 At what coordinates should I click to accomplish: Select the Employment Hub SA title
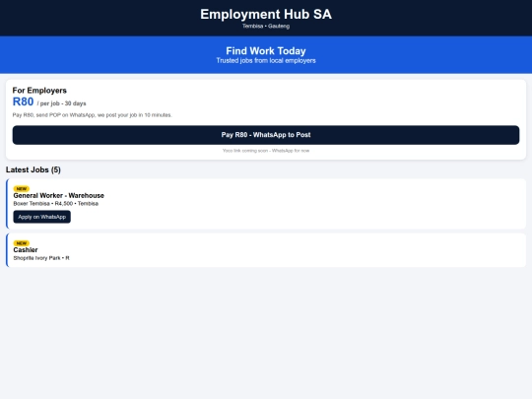[266, 14]
